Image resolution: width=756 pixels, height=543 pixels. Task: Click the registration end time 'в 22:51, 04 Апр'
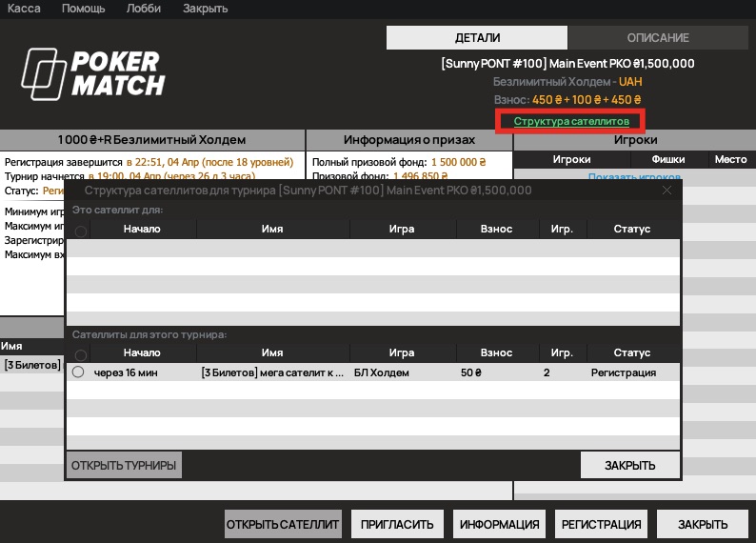(163, 162)
